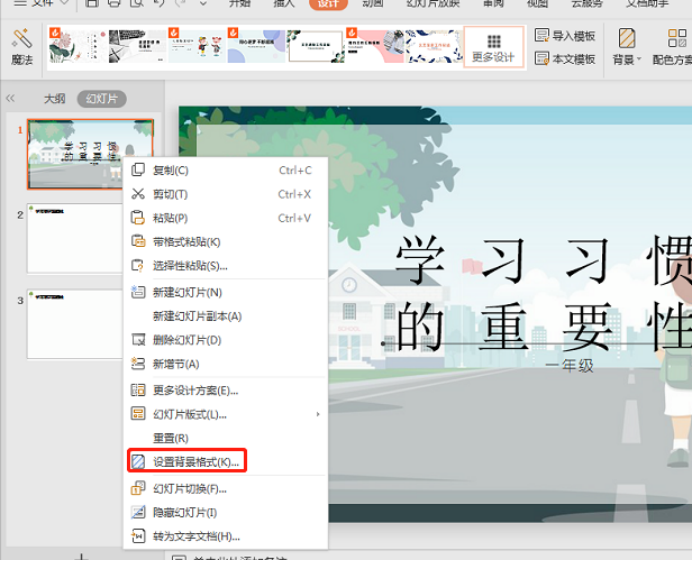Choose Paste (粘贴) menu entry
Image resolution: width=692 pixels, height=561 pixels.
pyautogui.click(x=226, y=218)
